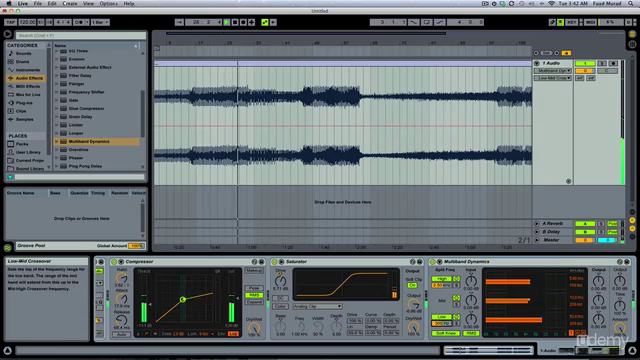Select the Frequency Shifter effect row
Image resolution: width=640 pixels, height=360 pixels.
pos(97,92)
